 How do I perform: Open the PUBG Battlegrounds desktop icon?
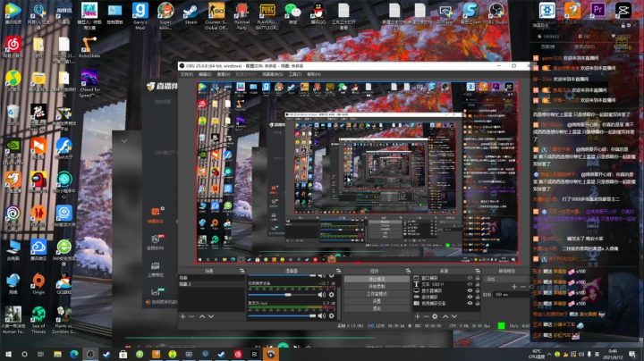267,15
